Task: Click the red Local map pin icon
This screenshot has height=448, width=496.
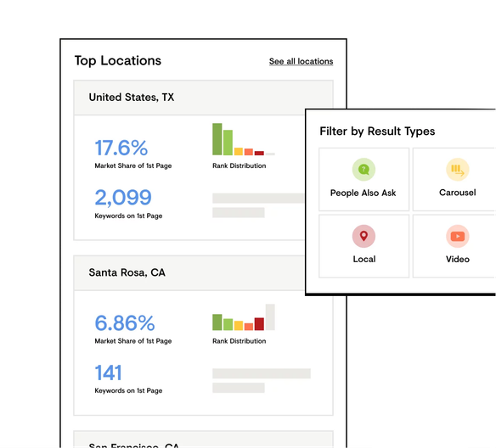Action: 364,236
